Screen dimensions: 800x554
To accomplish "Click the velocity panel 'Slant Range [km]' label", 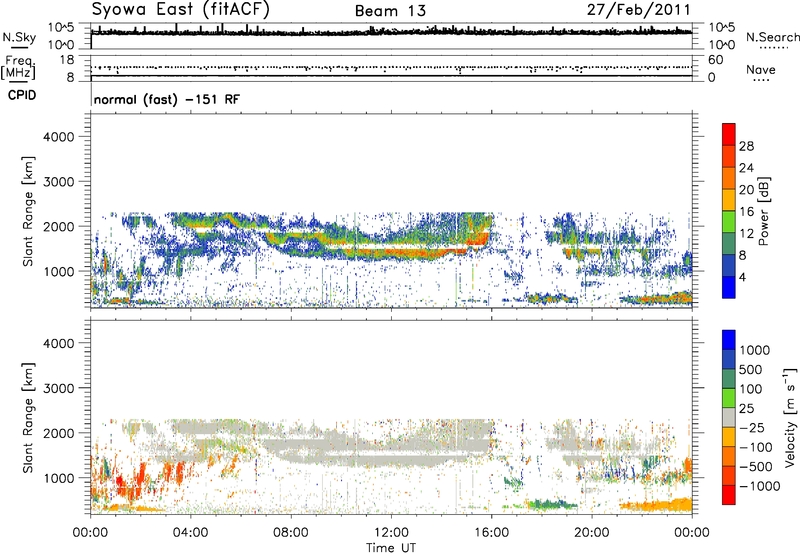I will click(28, 418).
